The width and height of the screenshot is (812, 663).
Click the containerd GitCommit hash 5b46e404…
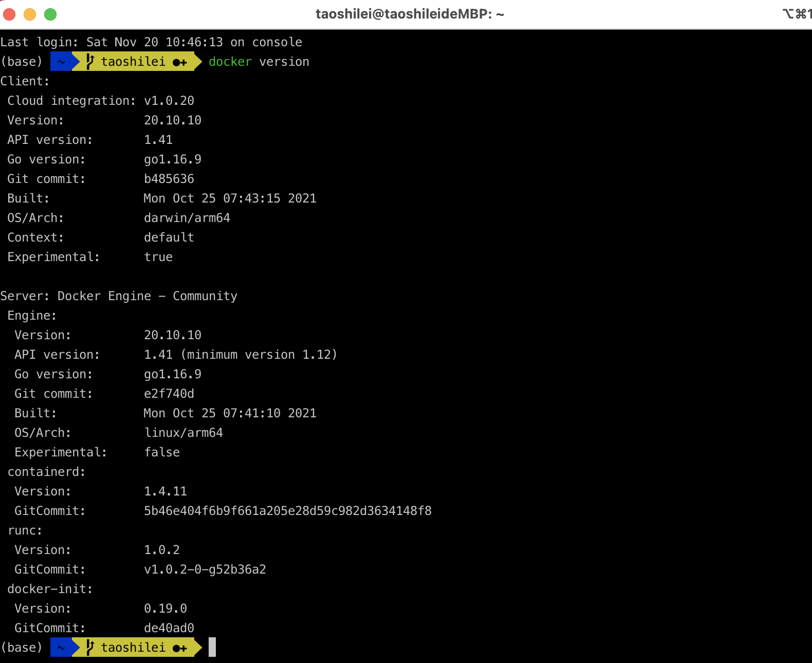click(288, 511)
